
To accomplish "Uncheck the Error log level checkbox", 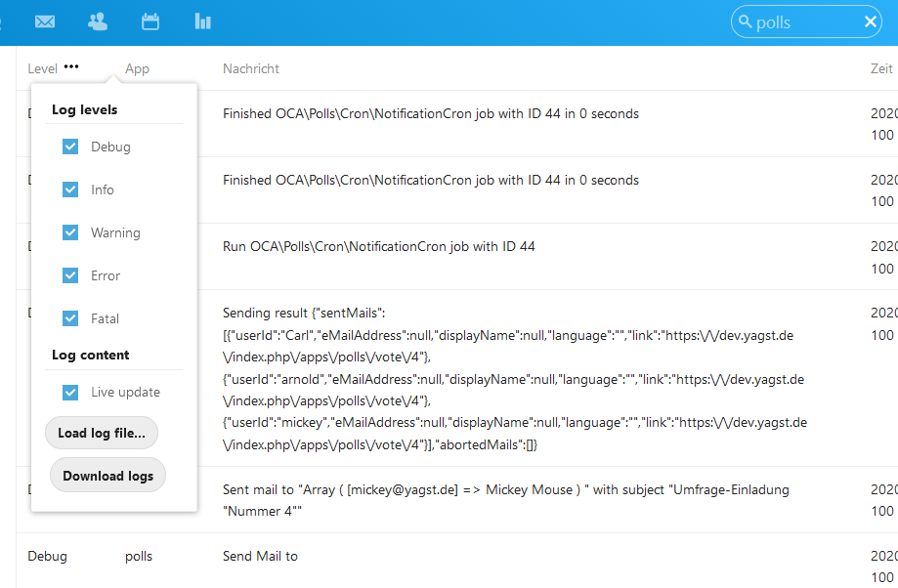I will tap(70, 275).
